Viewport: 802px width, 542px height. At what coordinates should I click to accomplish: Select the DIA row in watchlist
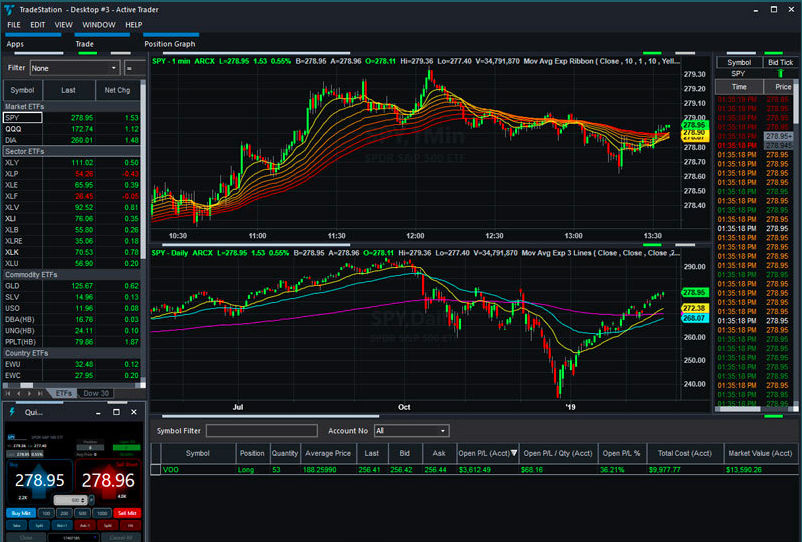tap(72, 140)
